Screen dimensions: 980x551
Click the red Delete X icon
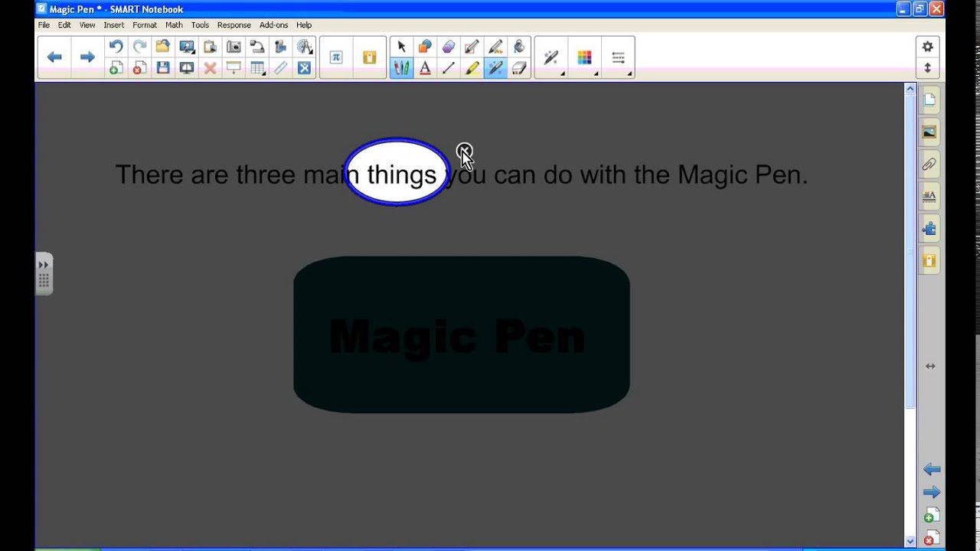(210, 68)
